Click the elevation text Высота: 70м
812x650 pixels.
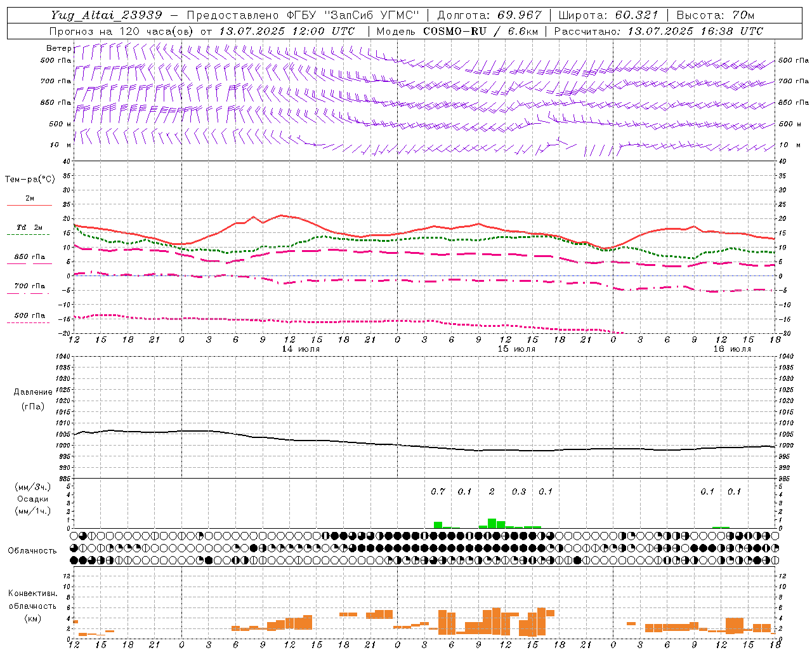[x=716, y=15]
